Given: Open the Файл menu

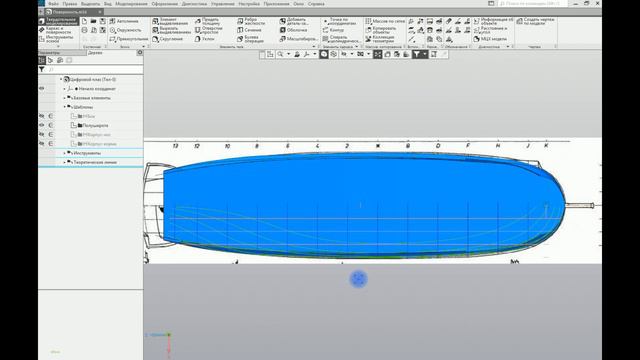Looking at the screenshot, I should coord(53,4).
